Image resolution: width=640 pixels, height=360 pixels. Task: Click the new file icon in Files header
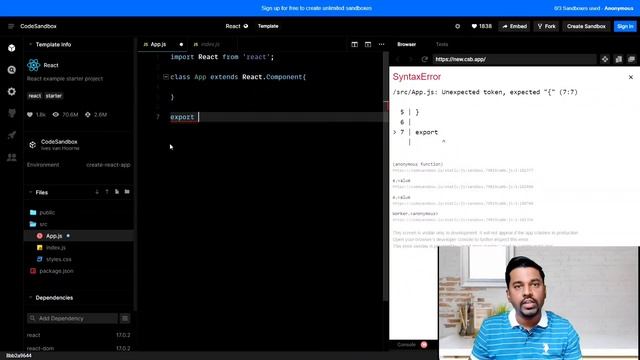click(117, 192)
